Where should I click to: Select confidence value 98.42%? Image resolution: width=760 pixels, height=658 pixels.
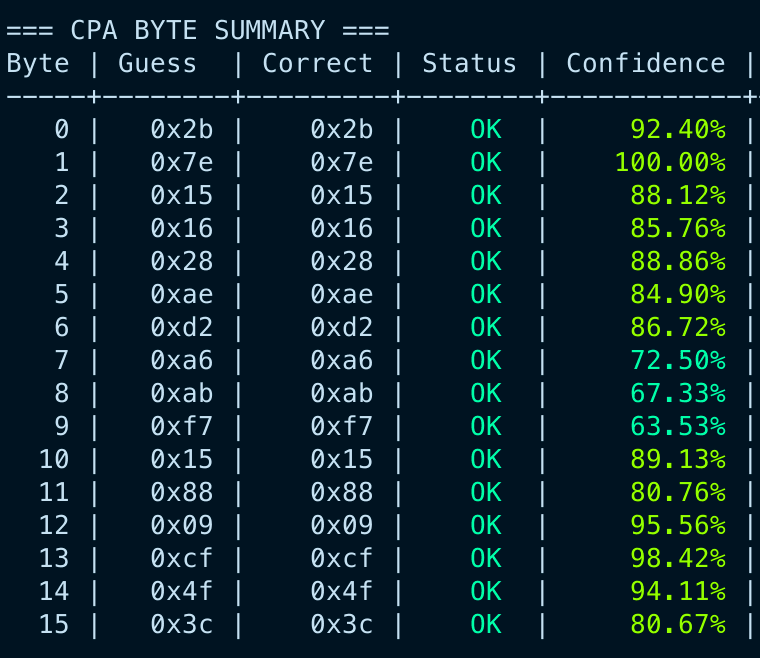(678, 558)
